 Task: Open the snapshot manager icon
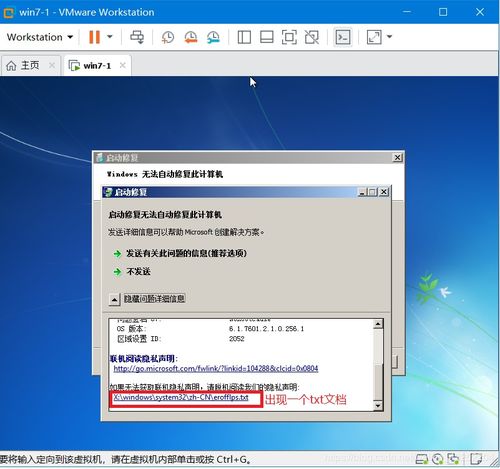click(213, 37)
